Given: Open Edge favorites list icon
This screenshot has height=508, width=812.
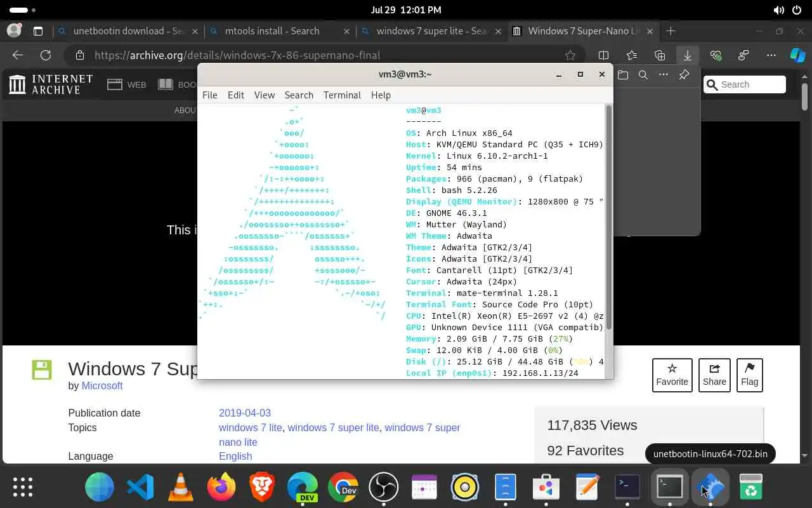Looking at the screenshot, I should click(632, 55).
